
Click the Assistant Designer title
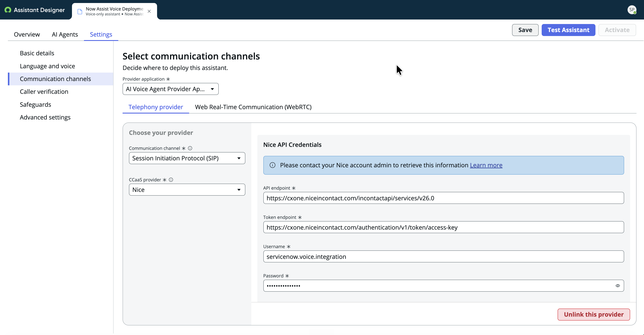pyautogui.click(x=39, y=10)
